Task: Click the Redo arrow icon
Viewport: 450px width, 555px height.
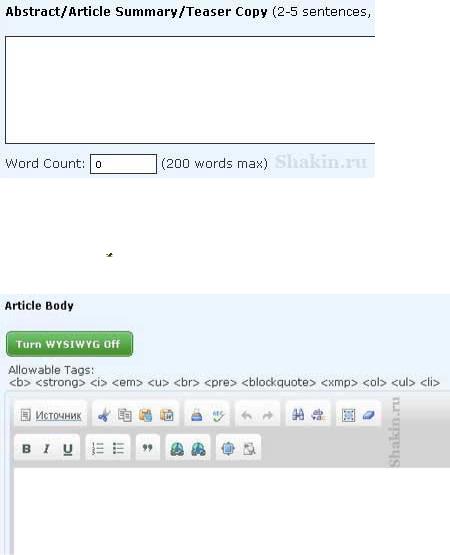Action: point(268,415)
